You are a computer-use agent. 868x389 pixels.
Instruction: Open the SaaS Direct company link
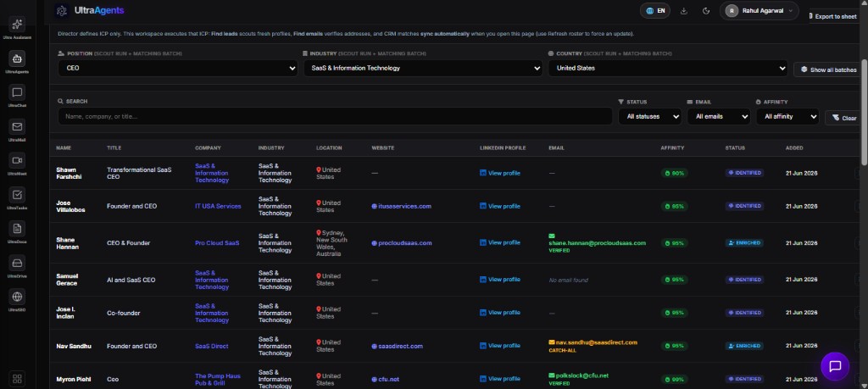(x=211, y=347)
